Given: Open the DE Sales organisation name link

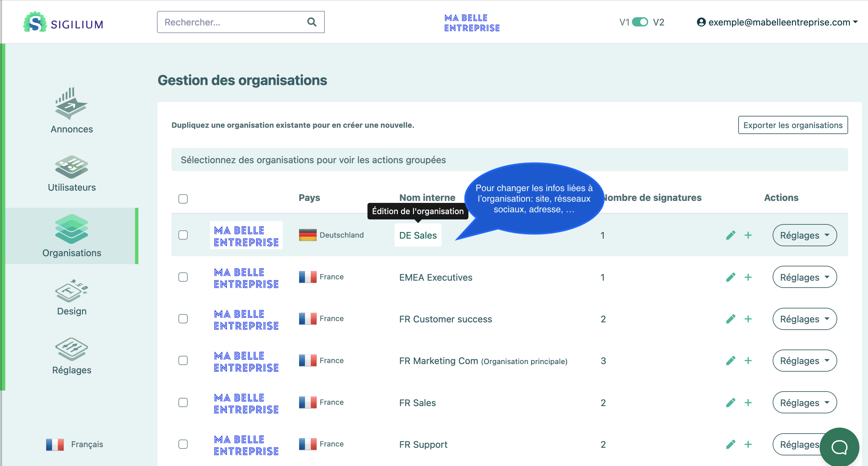Looking at the screenshot, I should click(417, 235).
